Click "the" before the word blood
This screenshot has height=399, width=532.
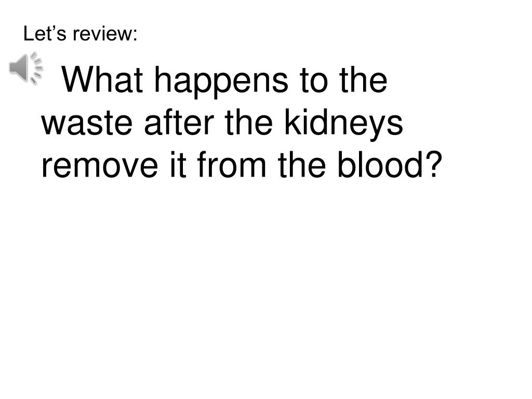pyautogui.click(x=302, y=165)
